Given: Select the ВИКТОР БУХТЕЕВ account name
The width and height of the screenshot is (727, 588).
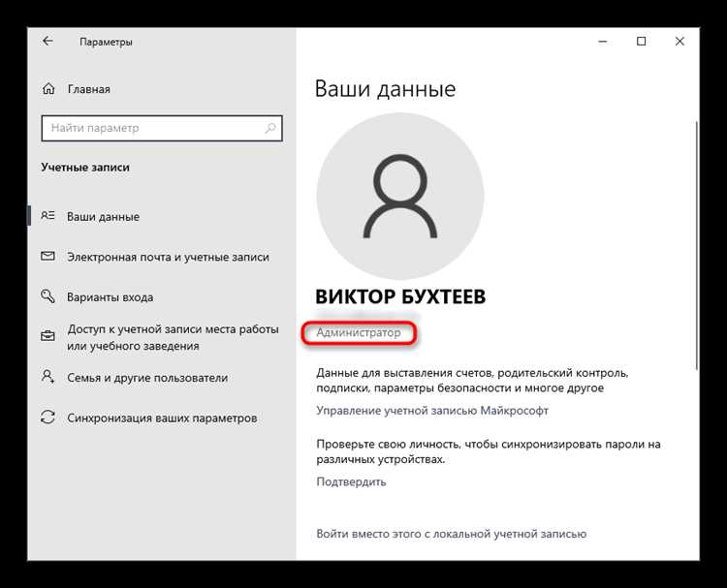Looking at the screenshot, I should tap(400, 296).
